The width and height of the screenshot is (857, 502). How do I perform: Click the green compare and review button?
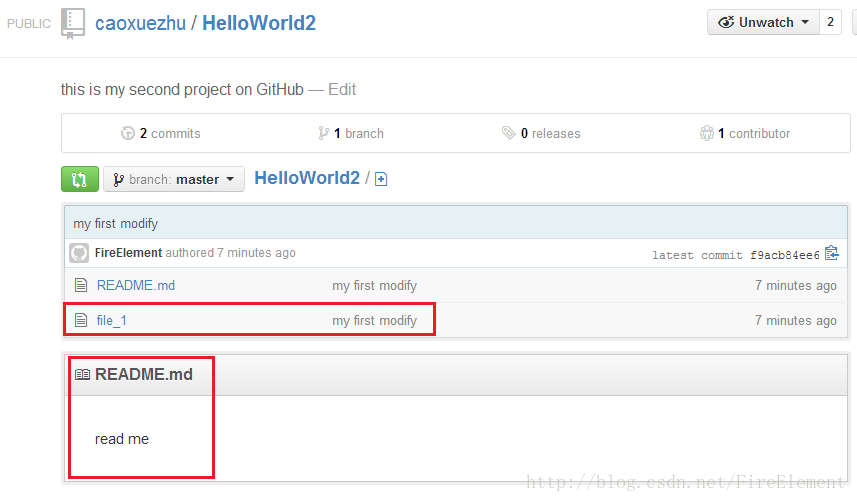pyautogui.click(x=80, y=179)
